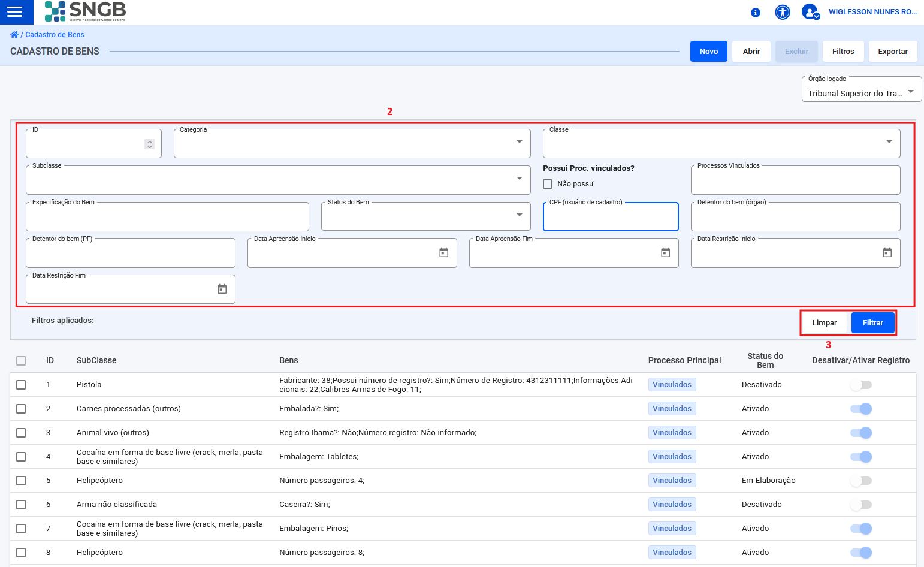Viewport: 924px width, 567px height.
Task: Deactivate registro toggle for Animal vivo
Action: [x=861, y=433]
